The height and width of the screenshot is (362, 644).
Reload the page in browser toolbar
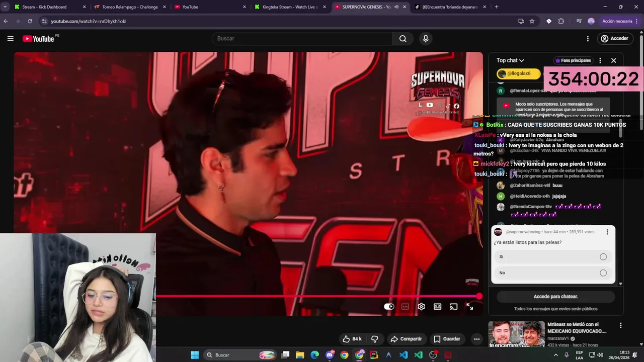click(30, 21)
